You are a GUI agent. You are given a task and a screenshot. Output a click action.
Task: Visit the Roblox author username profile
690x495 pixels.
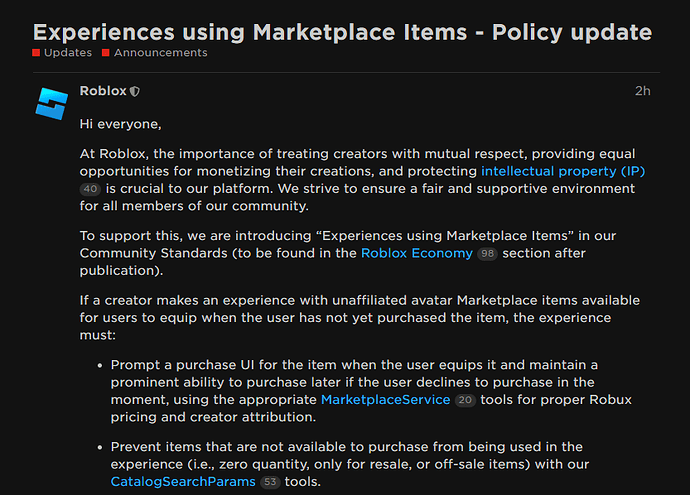tap(103, 91)
